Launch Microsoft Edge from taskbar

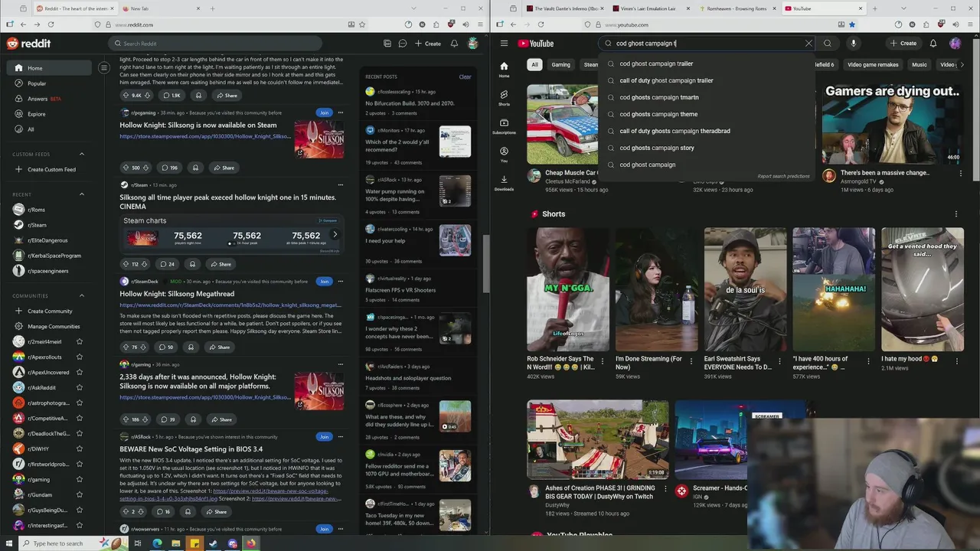tap(157, 543)
